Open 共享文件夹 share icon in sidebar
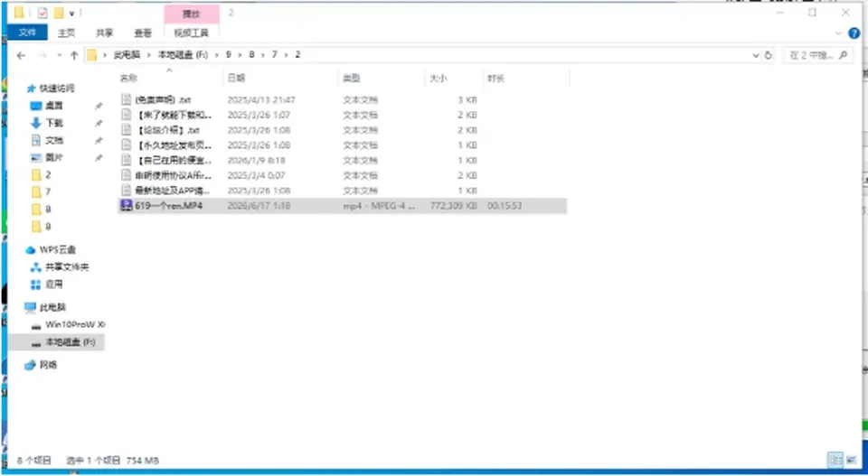 point(36,267)
